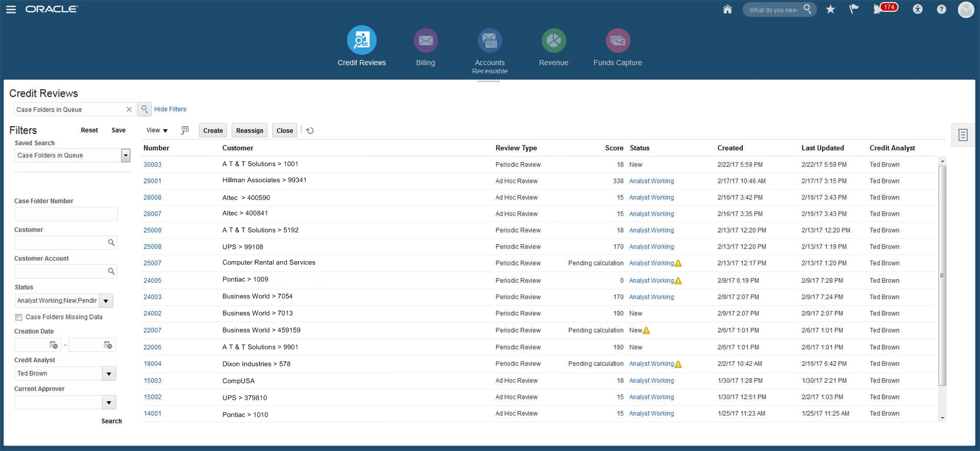
Task: Click warning icon on case 22007 status
Action: click(646, 330)
